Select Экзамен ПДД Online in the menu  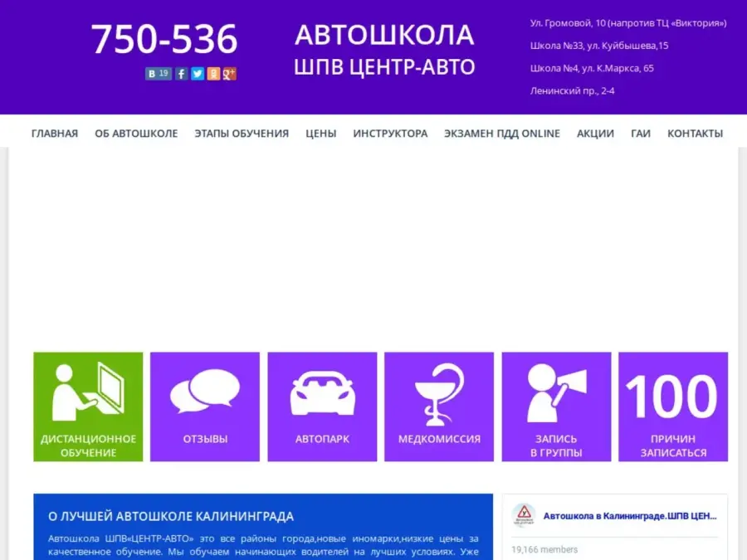coord(501,134)
